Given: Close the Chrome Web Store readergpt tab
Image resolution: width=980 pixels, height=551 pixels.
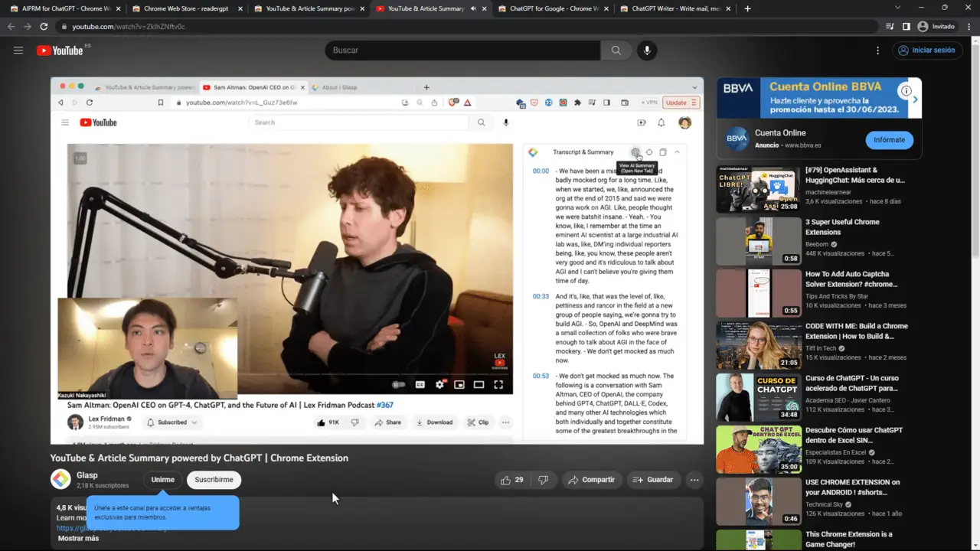Looking at the screenshot, I should coord(240,8).
